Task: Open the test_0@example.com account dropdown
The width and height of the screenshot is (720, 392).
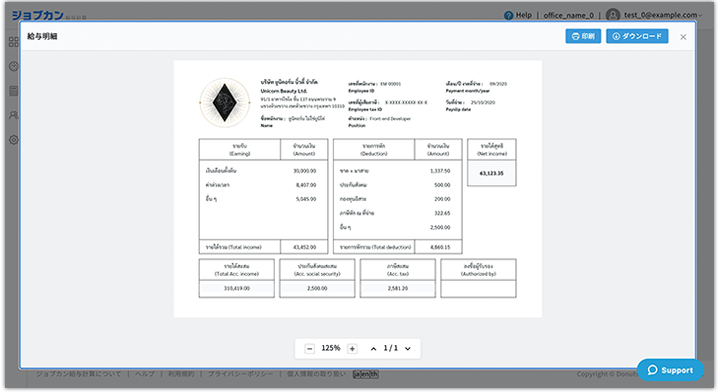Action: [x=663, y=15]
